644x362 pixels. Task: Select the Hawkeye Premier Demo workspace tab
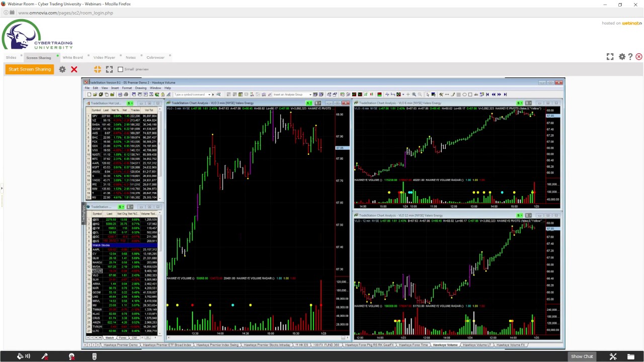click(x=121, y=345)
